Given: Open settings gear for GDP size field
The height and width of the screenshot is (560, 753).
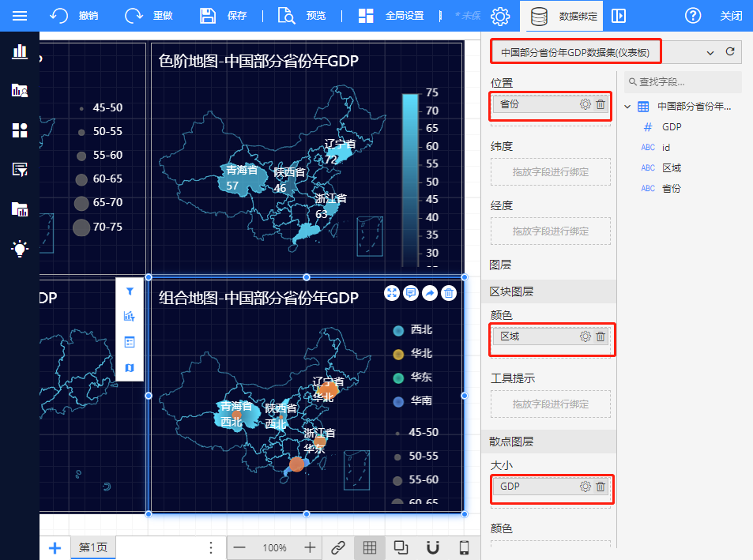Looking at the screenshot, I should point(585,487).
